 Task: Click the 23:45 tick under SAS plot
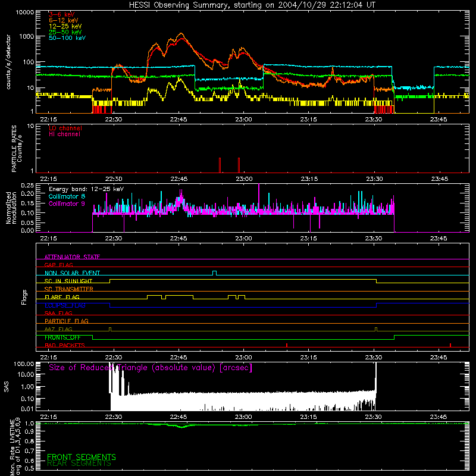[x=439, y=417]
